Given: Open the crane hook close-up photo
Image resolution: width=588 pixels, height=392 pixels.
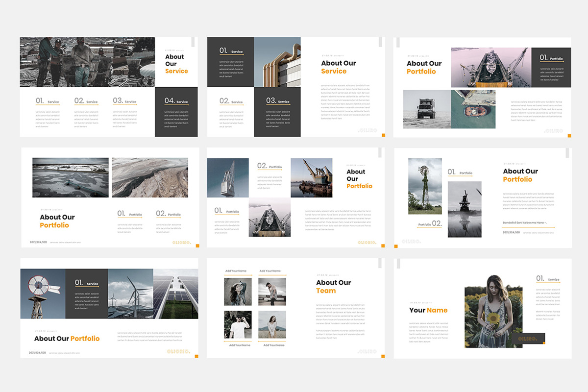Looking at the screenshot, I should [x=228, y=177].
